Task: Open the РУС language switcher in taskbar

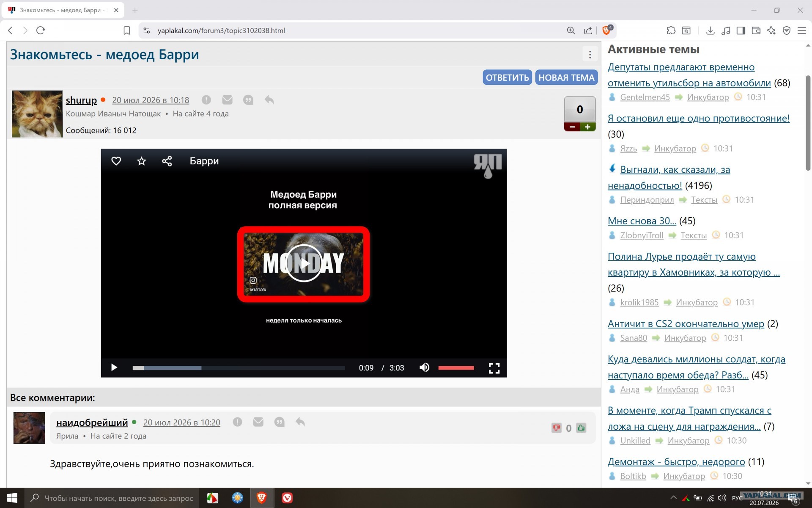Action: pos(737,498)
